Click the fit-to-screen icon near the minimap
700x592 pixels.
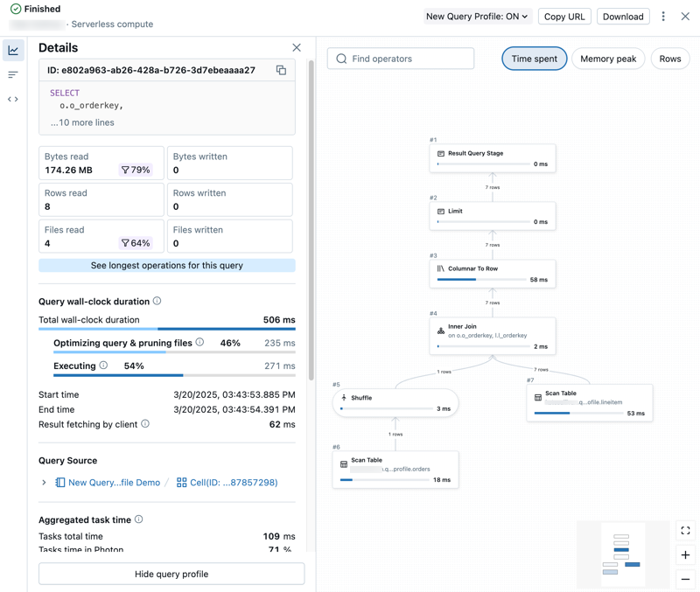(x=686, y=530)
